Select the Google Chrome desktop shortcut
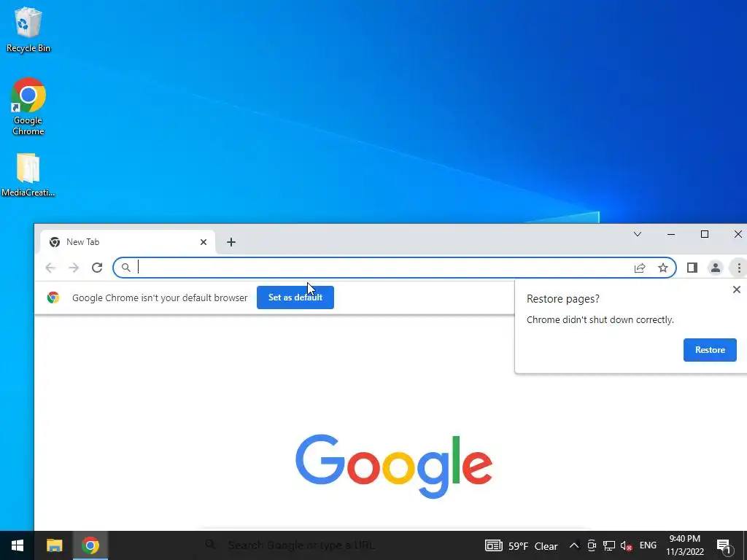The image size is (747, 560). click(x=28, y=106)
